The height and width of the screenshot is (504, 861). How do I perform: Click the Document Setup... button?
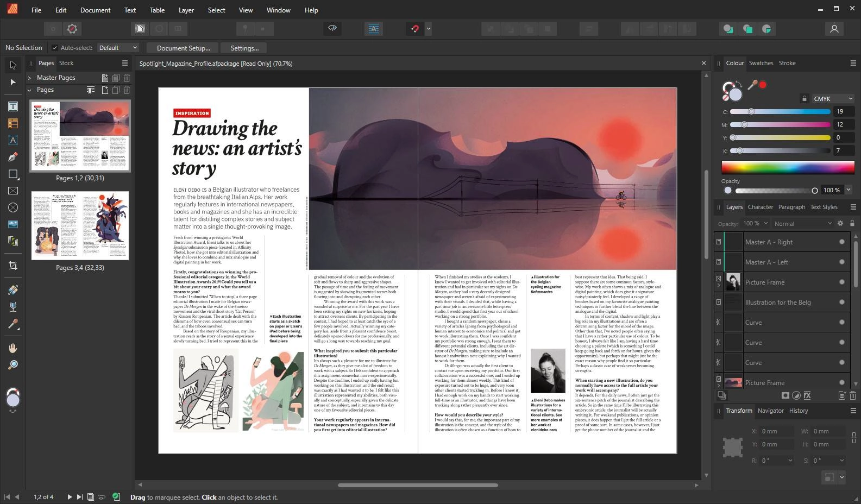tap(183, 48)
